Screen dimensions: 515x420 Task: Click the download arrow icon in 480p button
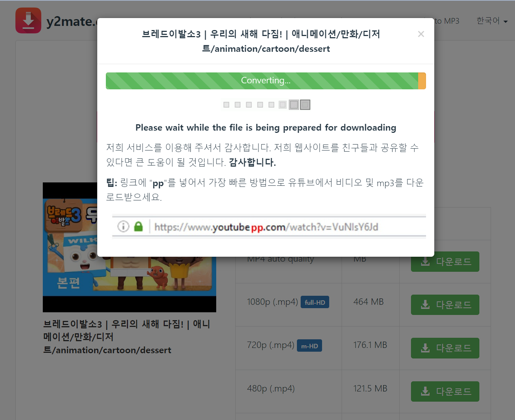(425, 391)
